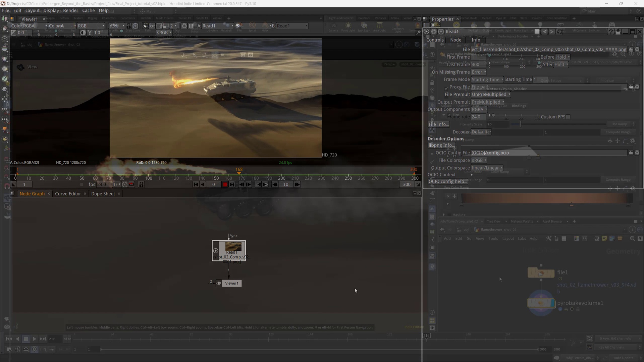Open the Node tab in Read1 properties
644x362 pixels.
click(x=455, y=40)
